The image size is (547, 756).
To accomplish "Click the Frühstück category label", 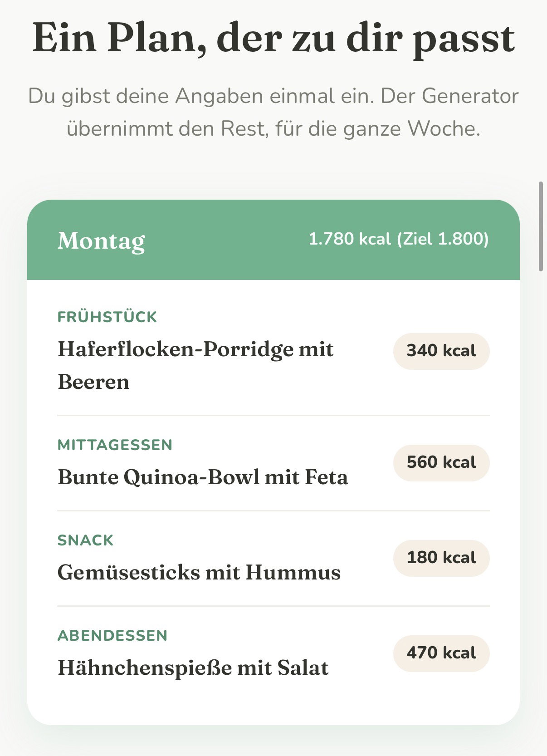I will [x=107, y=317].
